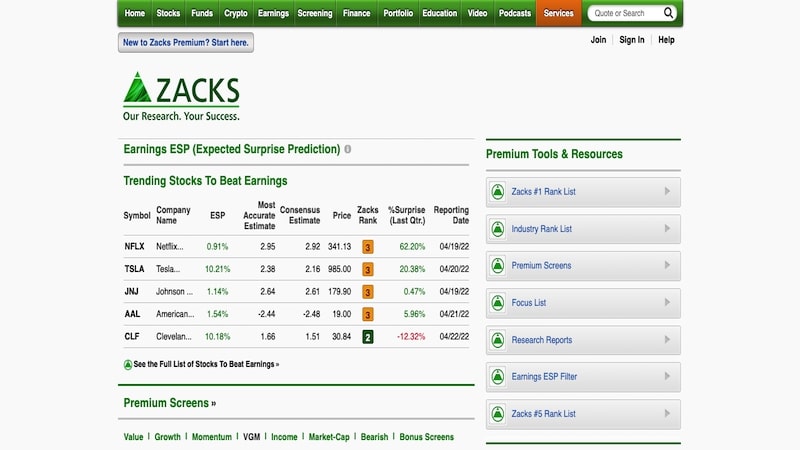Click the info icon beside Earnings ESP heading

tap(347, 149)
